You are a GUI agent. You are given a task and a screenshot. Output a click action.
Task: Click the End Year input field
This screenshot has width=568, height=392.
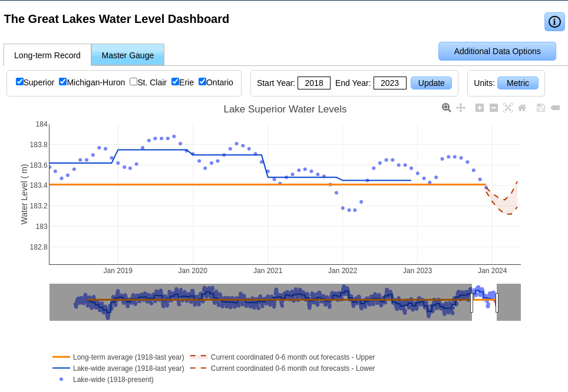[x=390, y=83]
